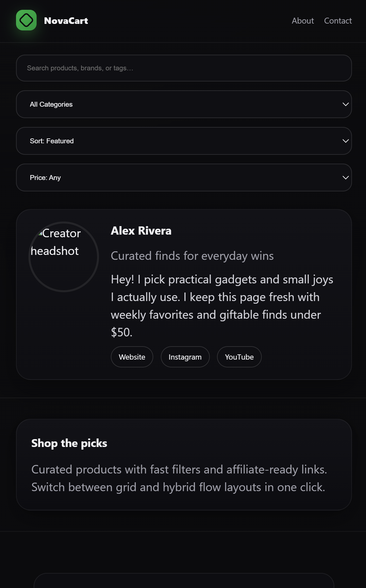Click the chevron arrow on All Categories

pos(345,104)
